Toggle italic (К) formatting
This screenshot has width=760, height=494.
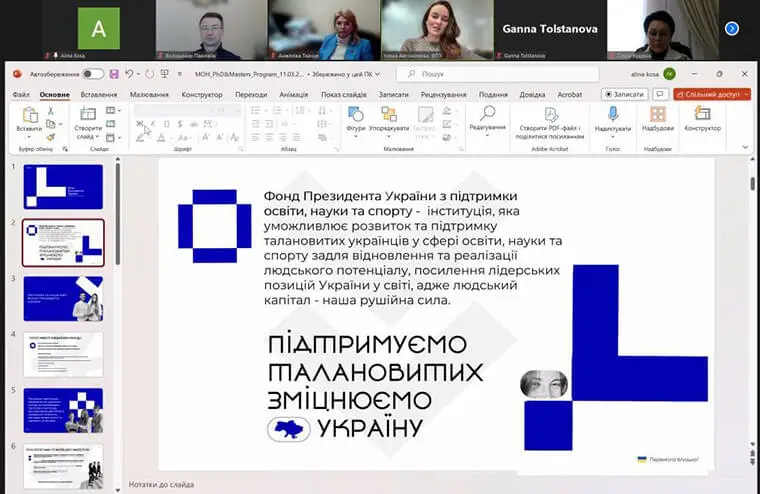coord(153,124)
